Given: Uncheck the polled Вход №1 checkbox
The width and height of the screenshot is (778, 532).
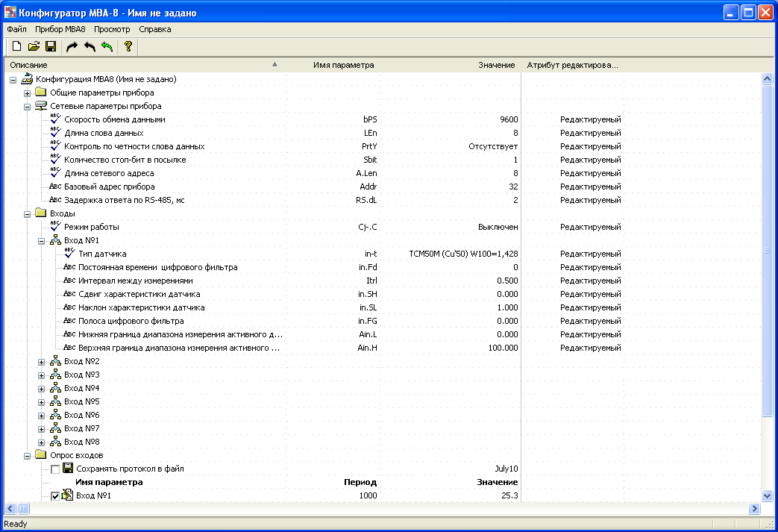Looking at the screenshot, I should (55, 495).
